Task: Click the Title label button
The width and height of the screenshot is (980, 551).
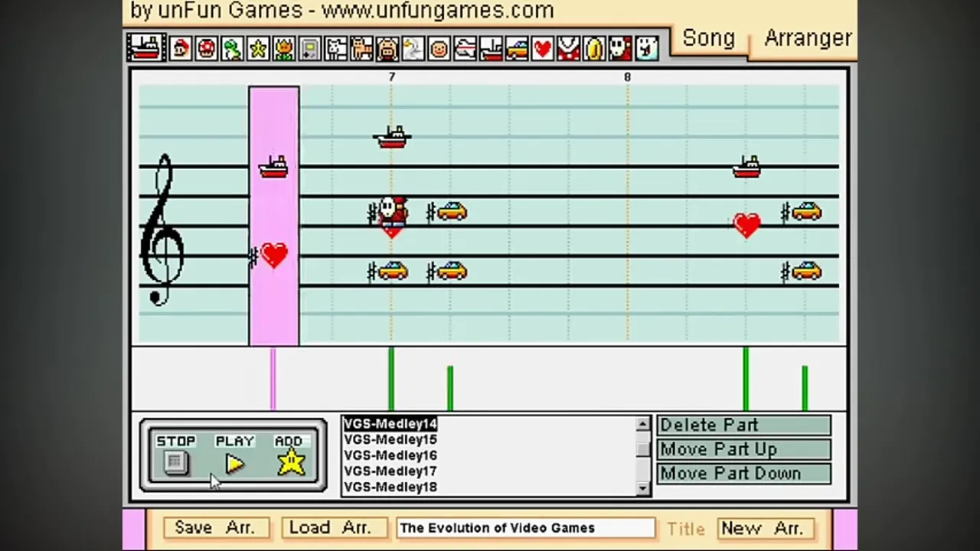Action: (685, 529)
